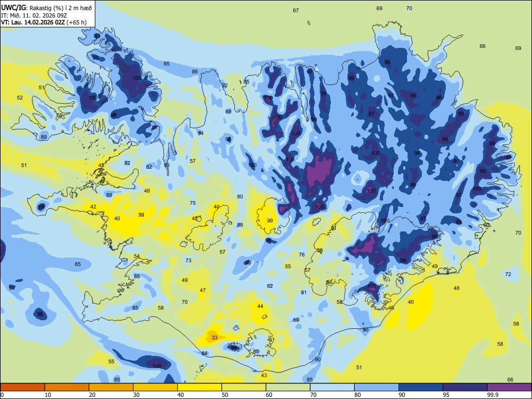Click the 95–99.9 navy legend swatch
Viewport: 532px width, 399px height.
(x=465, y=387)
